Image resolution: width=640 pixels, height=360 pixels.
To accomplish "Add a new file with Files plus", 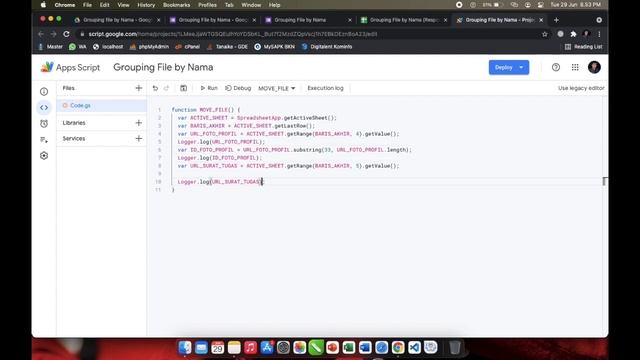I will (x=139, y=88).
